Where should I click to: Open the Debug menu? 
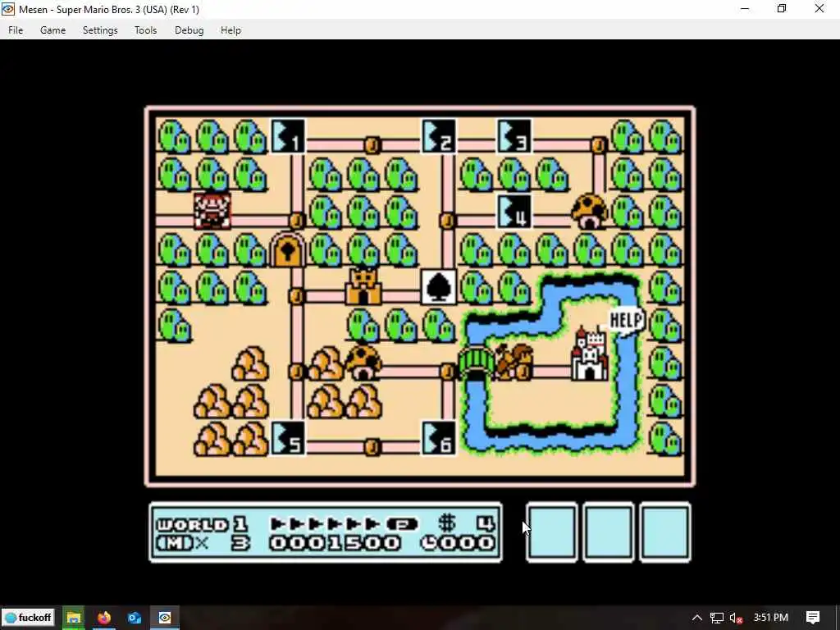point(189,30)
